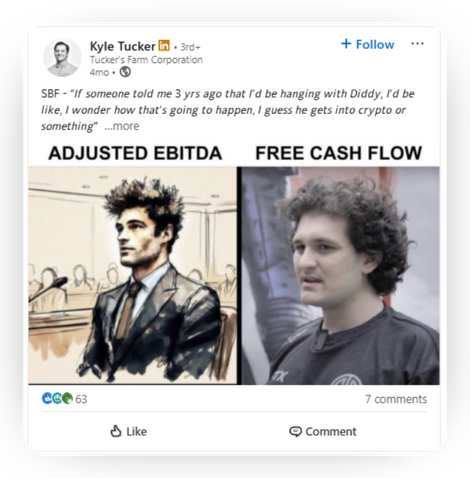Click the celebrate reaction icon

[57, 398]
